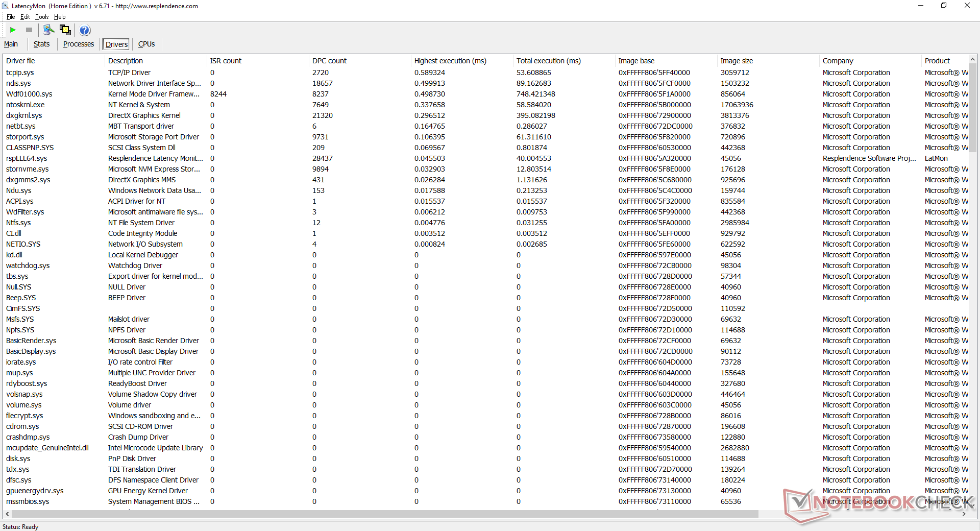Select the storport.sys driver row
Image resolution: width=980 pixels, height=531 pixels.
tap(485, 137)
